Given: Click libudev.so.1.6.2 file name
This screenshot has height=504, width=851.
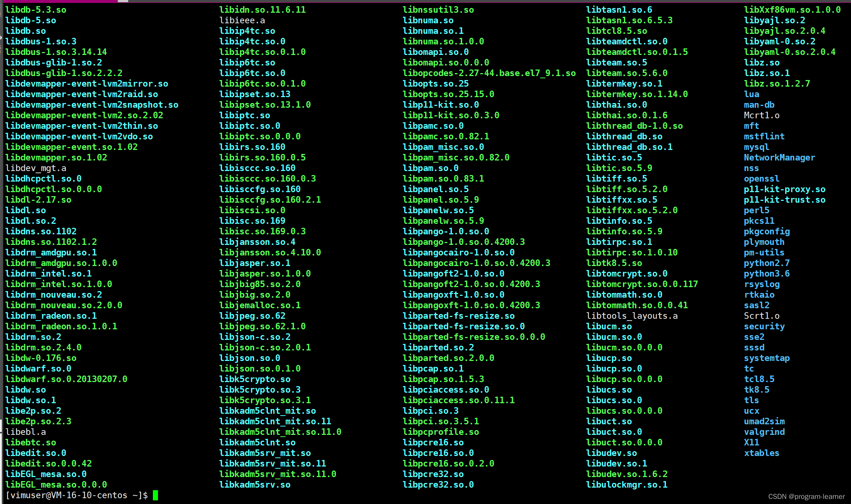Looking at the screenshot, I should click(x=627, y=474).
